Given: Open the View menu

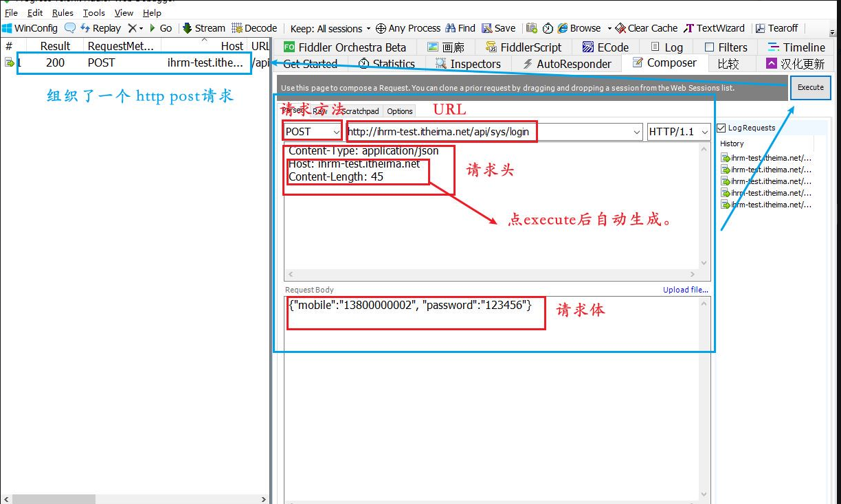Looking at the screenshot, I should pyautogui.click(x=124, y=12).
